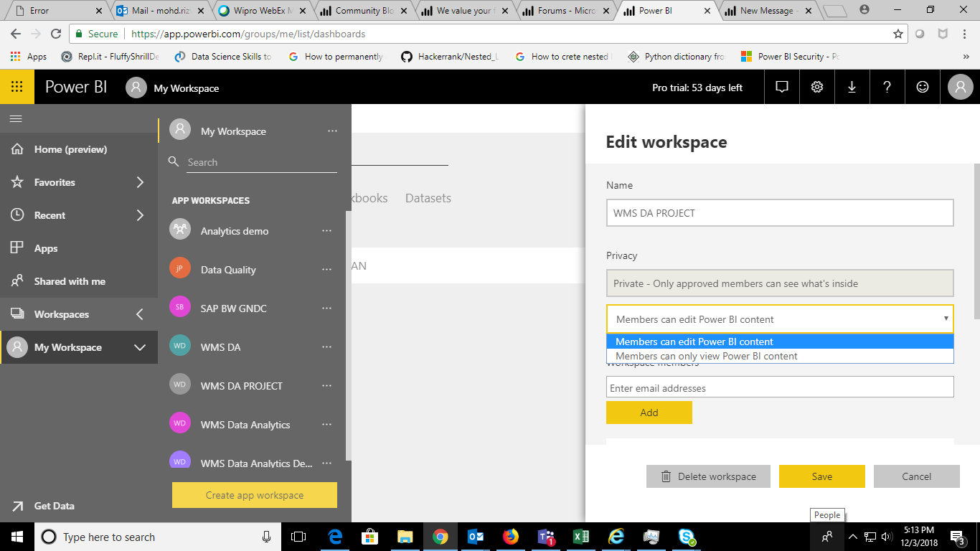Reload the page in Chrome
Screen dimensions: 980x551
(x=56, y=34)
